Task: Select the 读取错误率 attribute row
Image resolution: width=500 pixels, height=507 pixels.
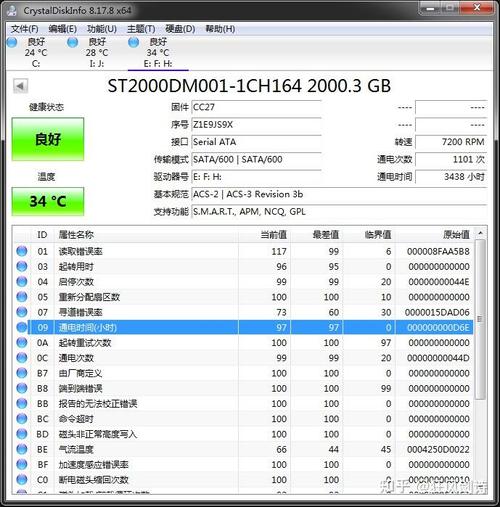Action: point(243,251)
